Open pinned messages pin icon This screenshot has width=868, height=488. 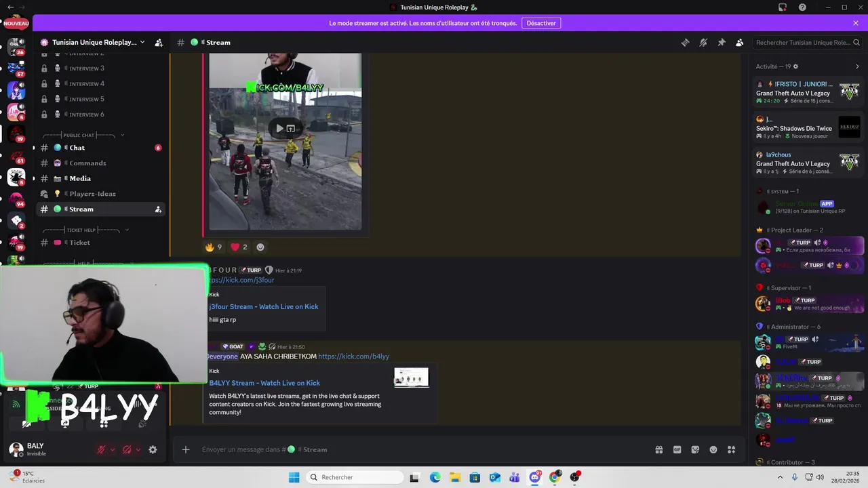click(722, 42)
